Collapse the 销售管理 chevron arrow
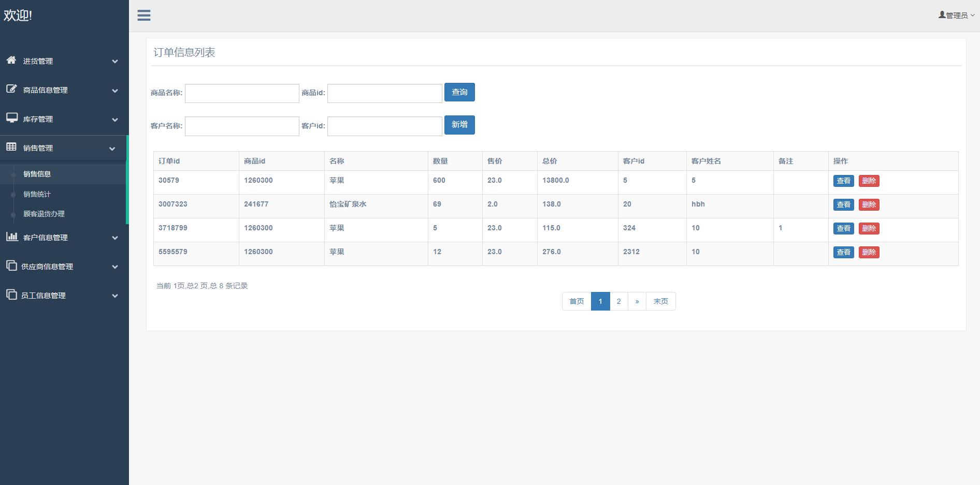The height and width of the screenshot is (485, 980). click(112, 149)
